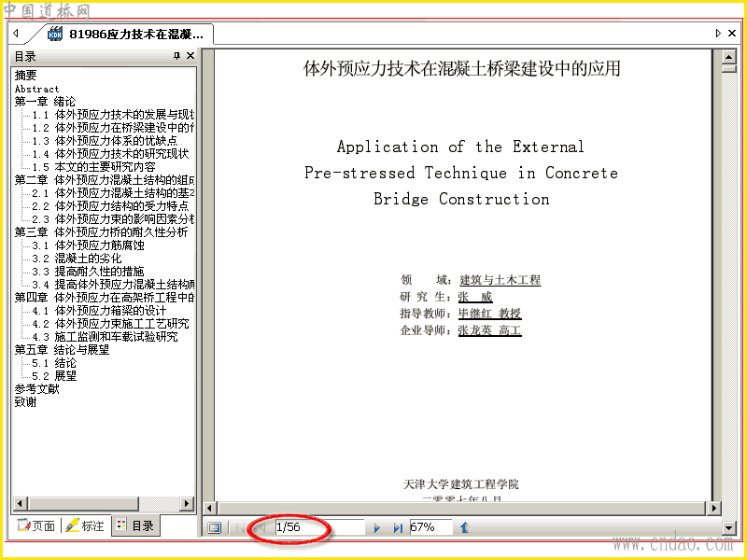This screenshot has height=560, width=747.
Task: Go to next page arrow
Action: 377,527
